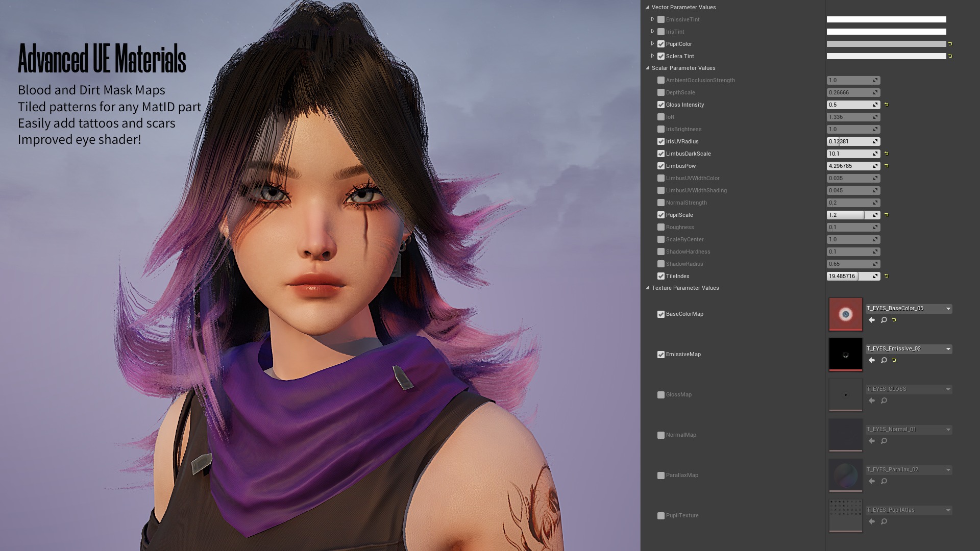This screenshot has height=551, width=980.
Task: Enable AmbientOcclusionStrength override checkbox
Action: click(x=661, y=80)
